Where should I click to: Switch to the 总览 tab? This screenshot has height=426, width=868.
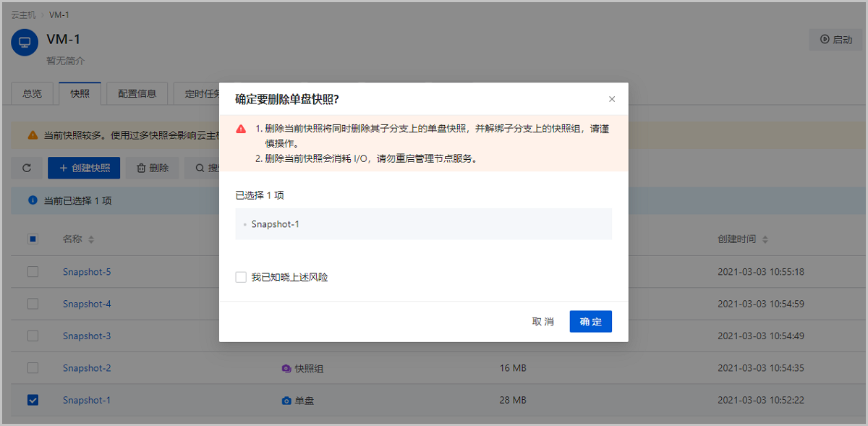coord(33,93)
